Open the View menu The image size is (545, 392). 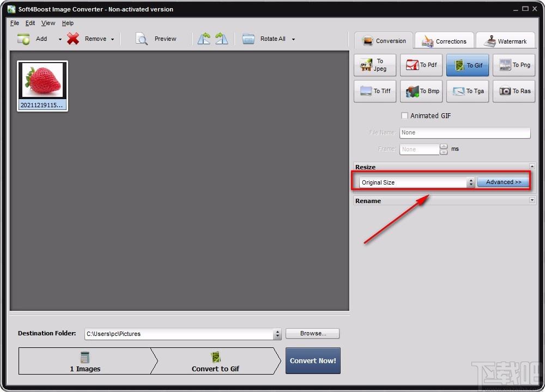[48, 23]
